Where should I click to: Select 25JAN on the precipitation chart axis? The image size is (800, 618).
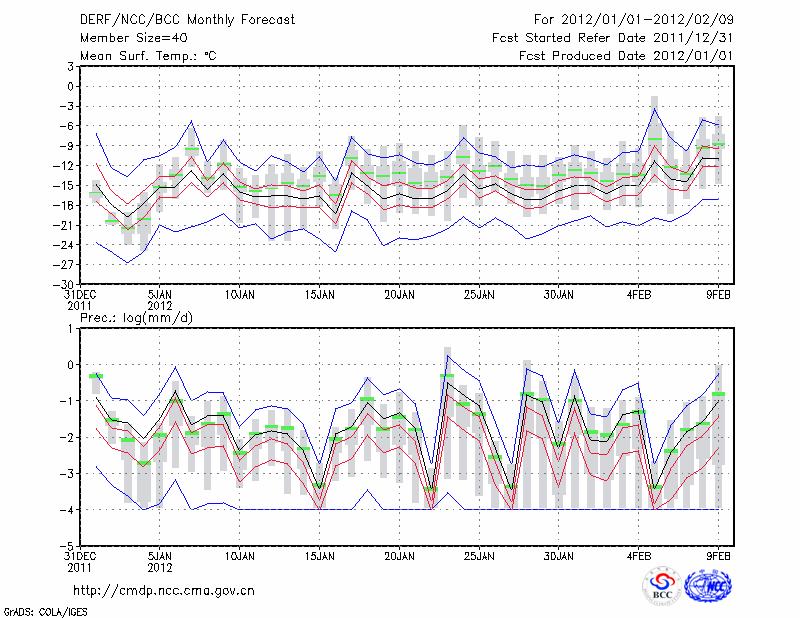(479, 556)
